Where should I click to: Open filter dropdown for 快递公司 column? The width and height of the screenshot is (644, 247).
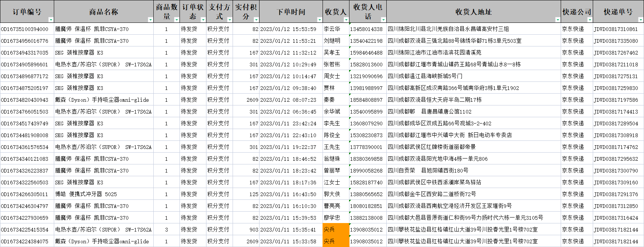pos(589,20)
